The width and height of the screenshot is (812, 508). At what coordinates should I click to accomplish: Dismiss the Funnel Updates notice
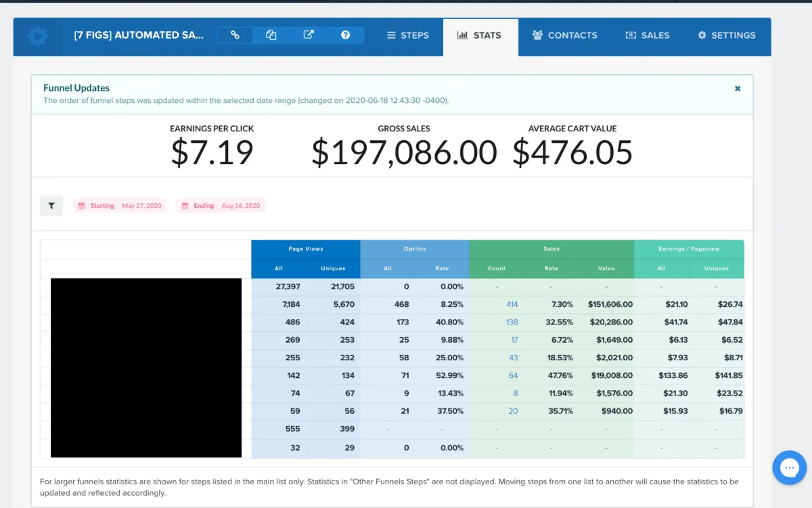point(738,89)
